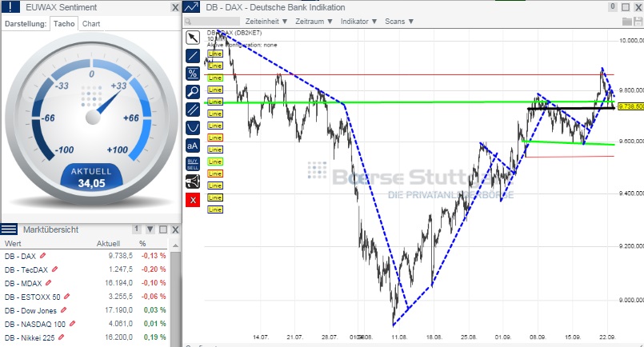Close the EUWAX Sentiment panel
The height and width of the screenshot is (347, 644).
(x=175, y=7)
